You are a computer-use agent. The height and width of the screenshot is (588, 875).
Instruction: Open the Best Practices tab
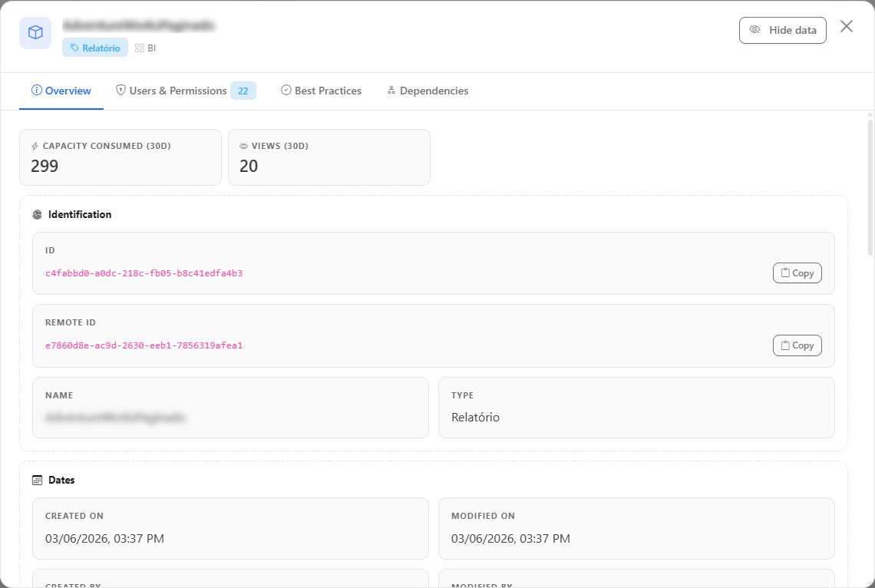click(x=321, y=91)
